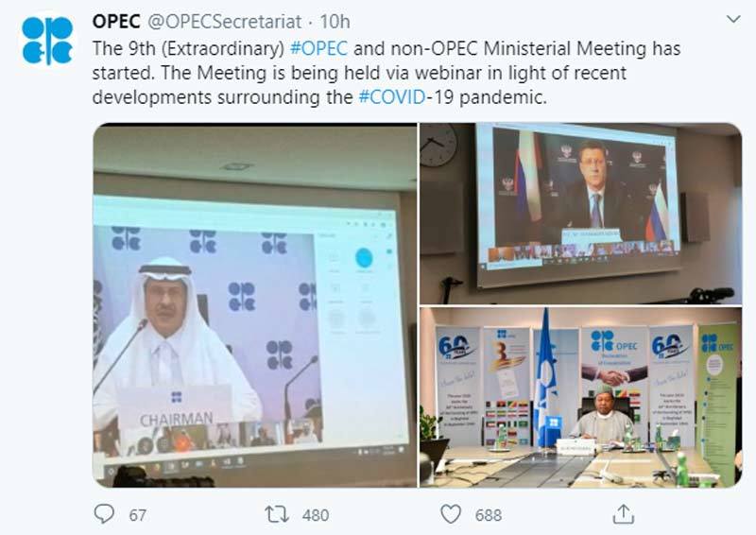
Task: Open the tweet options chevron menu
Action: (x=733, y=20)
